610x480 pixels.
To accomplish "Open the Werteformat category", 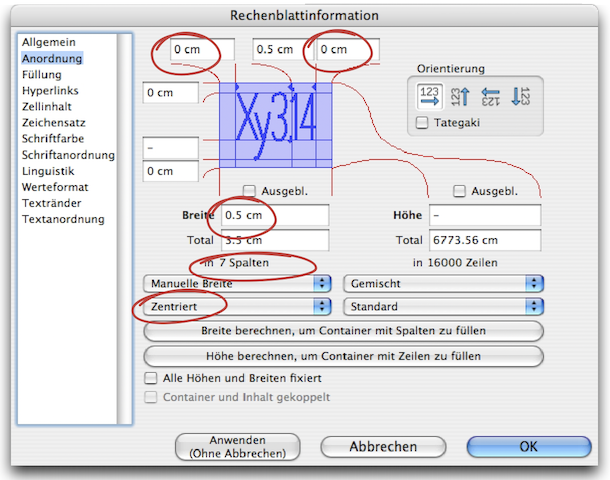I will (55, 187).
